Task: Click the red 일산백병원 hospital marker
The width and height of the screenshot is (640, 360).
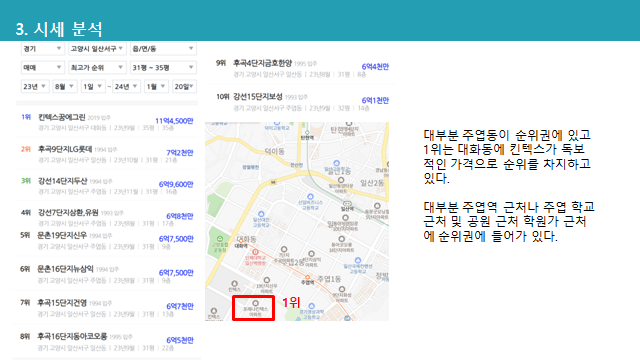Action: tap(256, 252)
